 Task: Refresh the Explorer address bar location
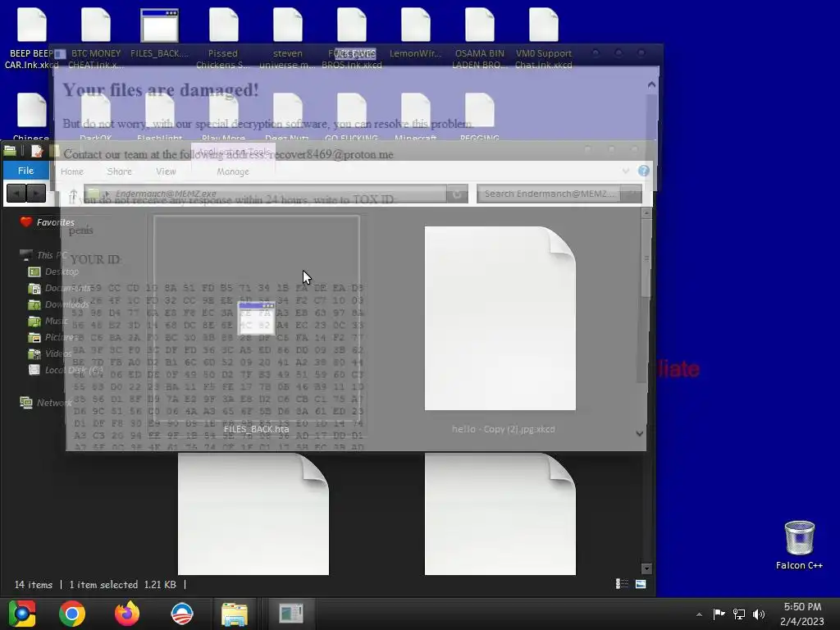(x=457, y=194)
